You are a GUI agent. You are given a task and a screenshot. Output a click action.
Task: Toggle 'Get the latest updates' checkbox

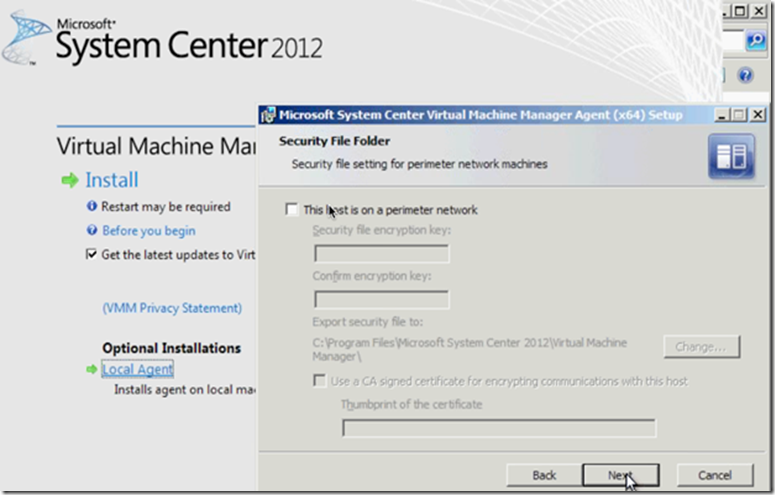pos(91,254)
